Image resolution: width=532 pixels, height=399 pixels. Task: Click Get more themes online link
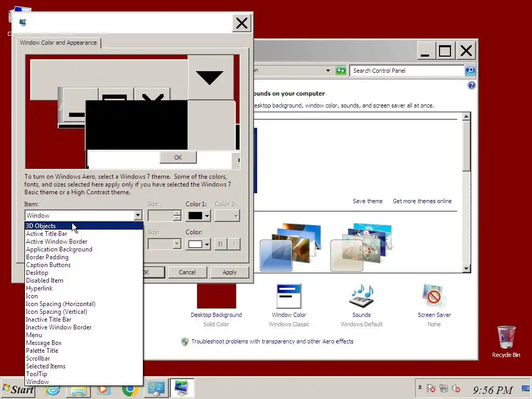[x=422, y=201]
